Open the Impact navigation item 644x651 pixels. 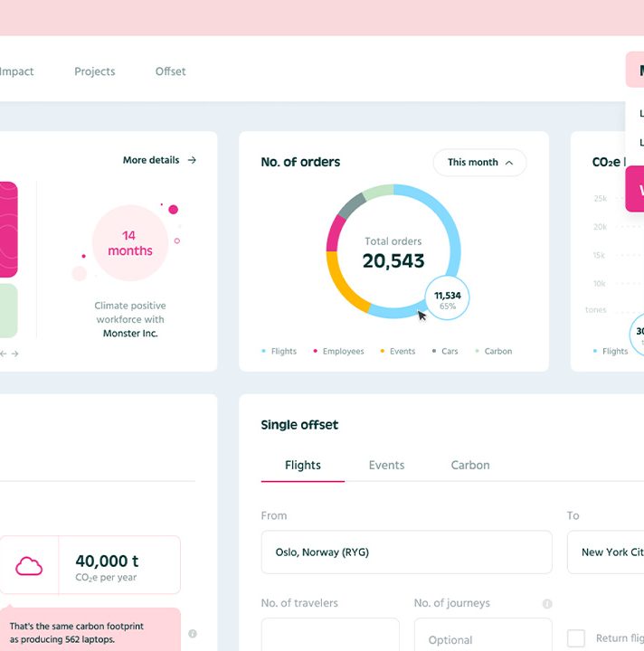(x=16, y=71)
